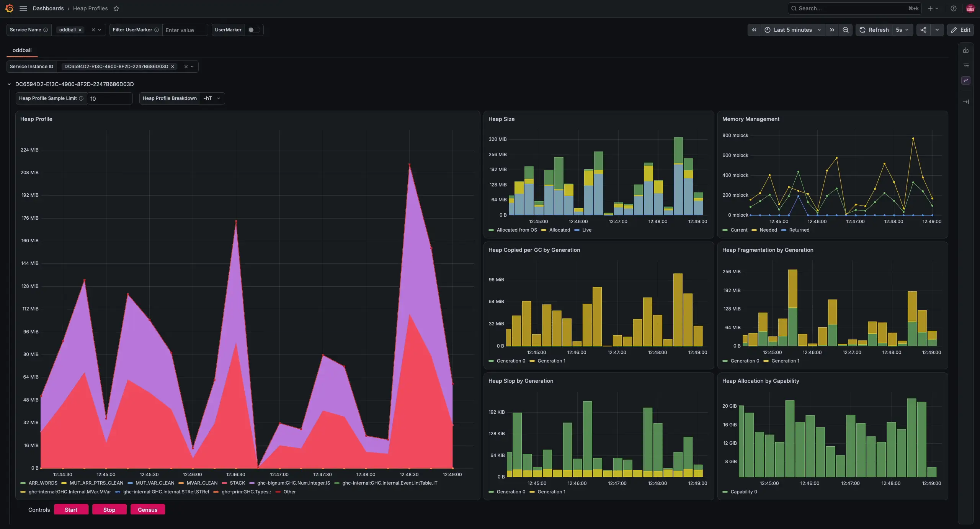The image size is (980, 529).
Task: Zoom out the time range
Action: click(845, 30)
